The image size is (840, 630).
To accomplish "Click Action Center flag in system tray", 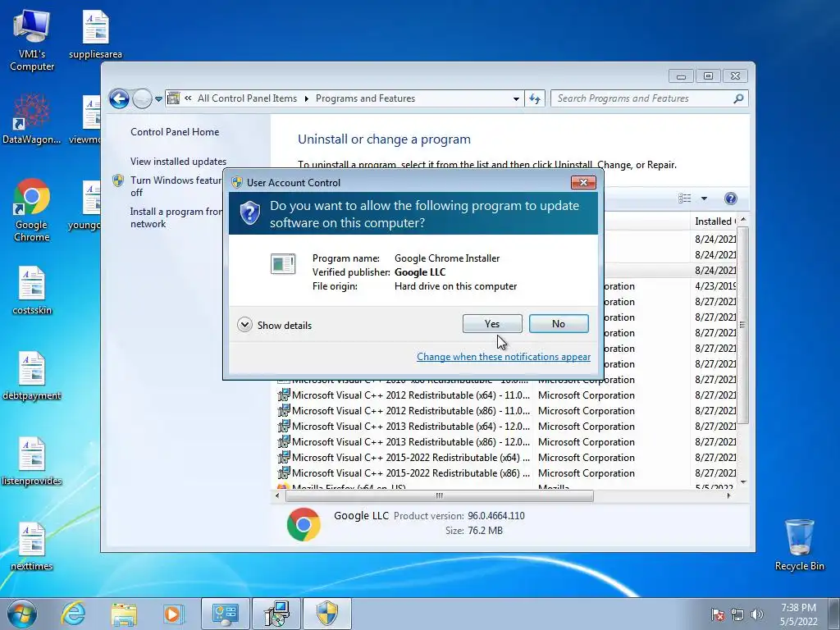I will [x=718, y=614].
